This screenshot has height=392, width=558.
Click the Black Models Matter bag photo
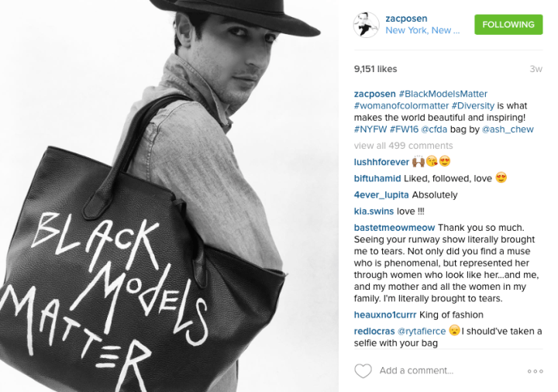tap(169, 196)
